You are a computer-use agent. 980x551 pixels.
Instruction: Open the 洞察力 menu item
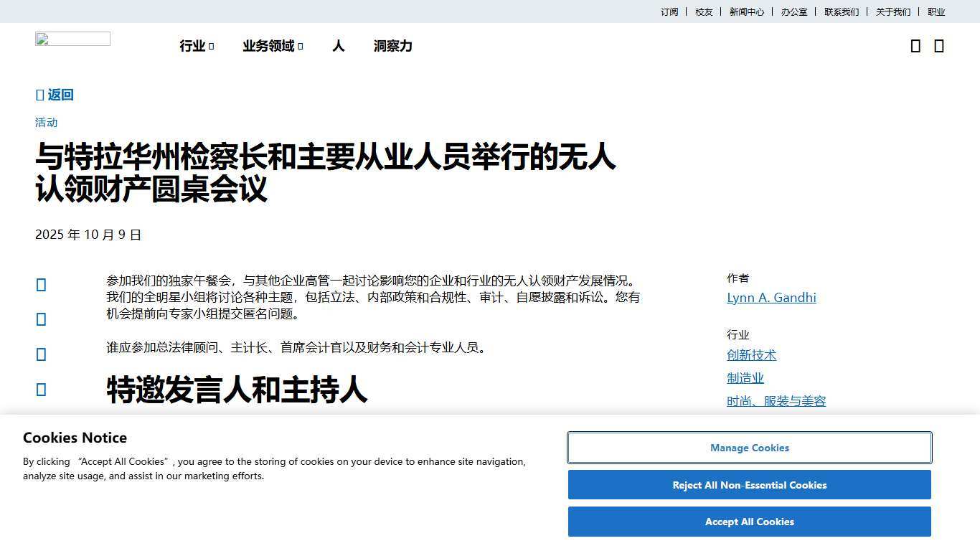pyautogui.click(x=392, y=46)
